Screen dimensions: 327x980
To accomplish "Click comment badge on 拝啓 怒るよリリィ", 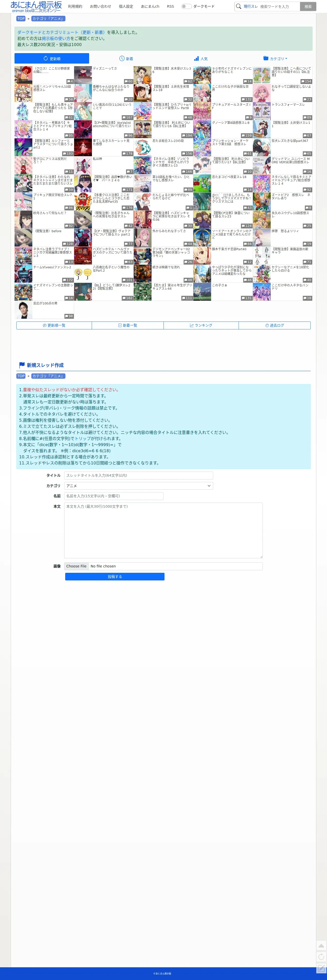I will click(307, 244).
